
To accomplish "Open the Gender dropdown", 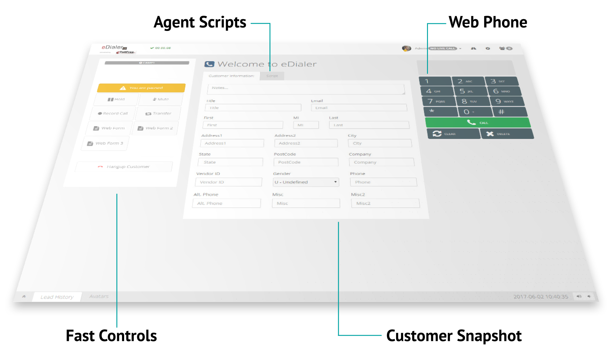I will pyautogui.click(x=306, y=182).
